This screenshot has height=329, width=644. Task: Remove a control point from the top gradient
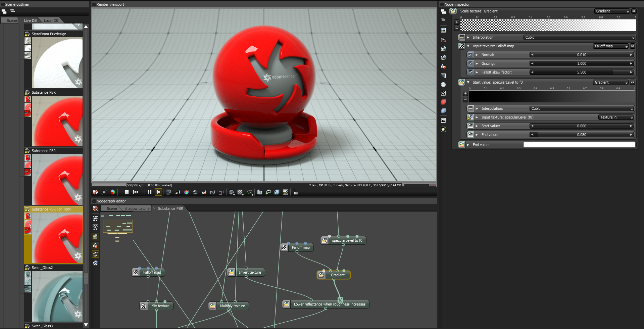[457, 28]
